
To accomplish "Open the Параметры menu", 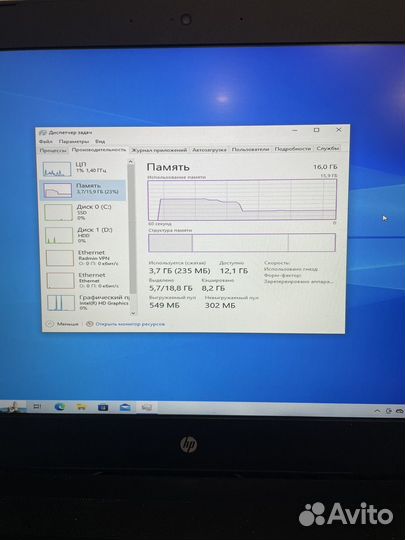I will tap(74, 142).
